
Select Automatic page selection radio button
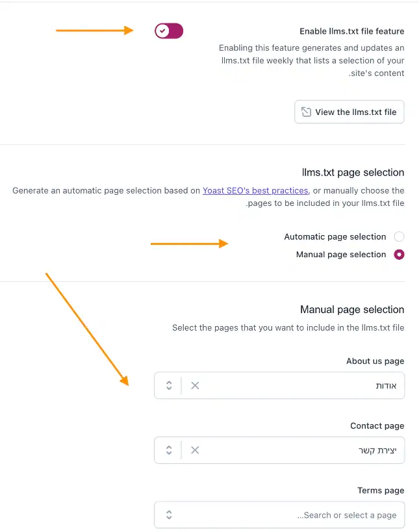[399, 236]
